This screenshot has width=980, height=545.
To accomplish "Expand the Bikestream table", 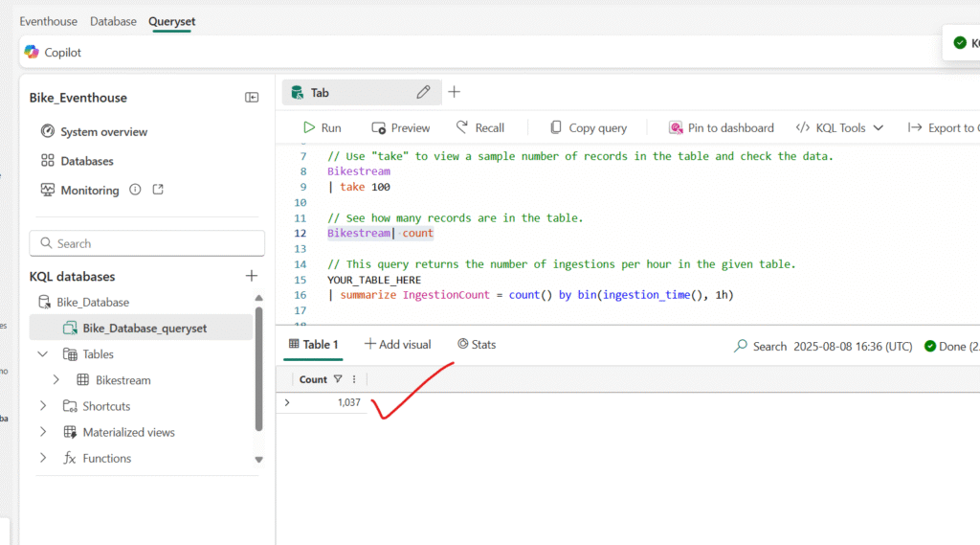I will 56,380.
